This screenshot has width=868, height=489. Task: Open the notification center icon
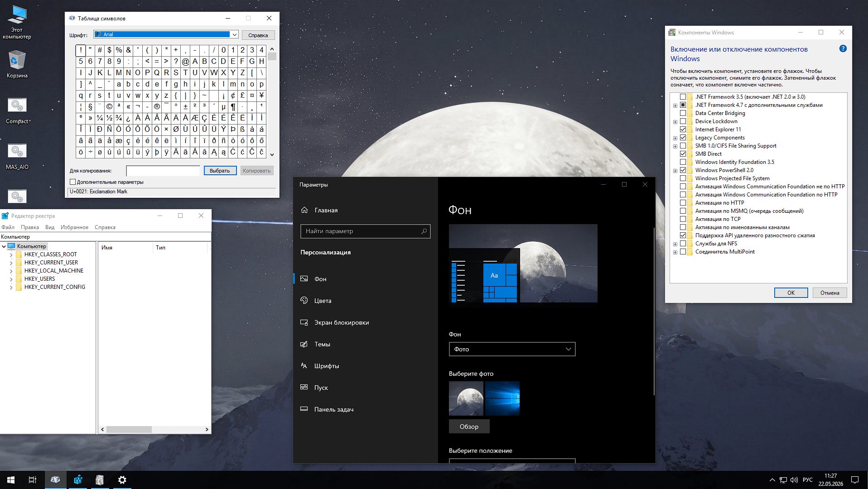855,480
